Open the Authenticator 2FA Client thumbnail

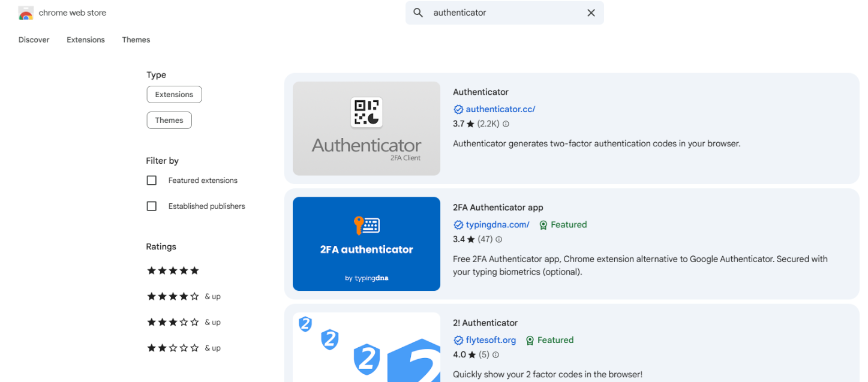pyautogui.click(x=367, y=128)
